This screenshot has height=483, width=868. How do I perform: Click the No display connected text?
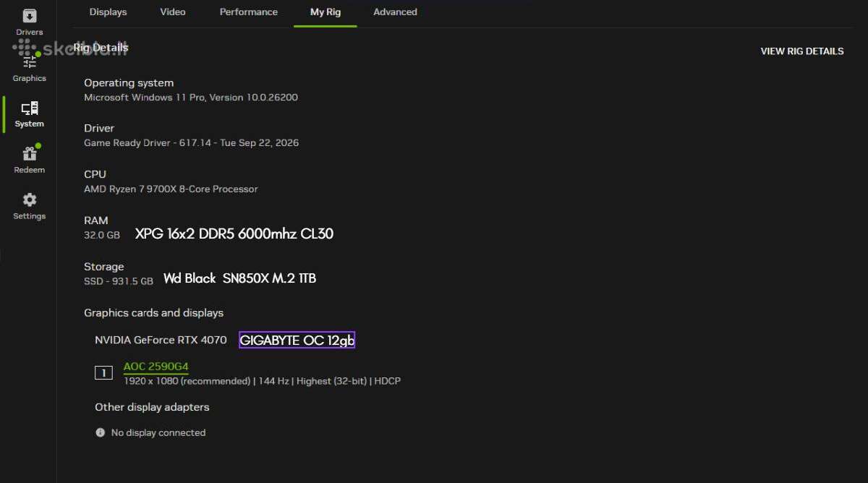pos(158,432)
